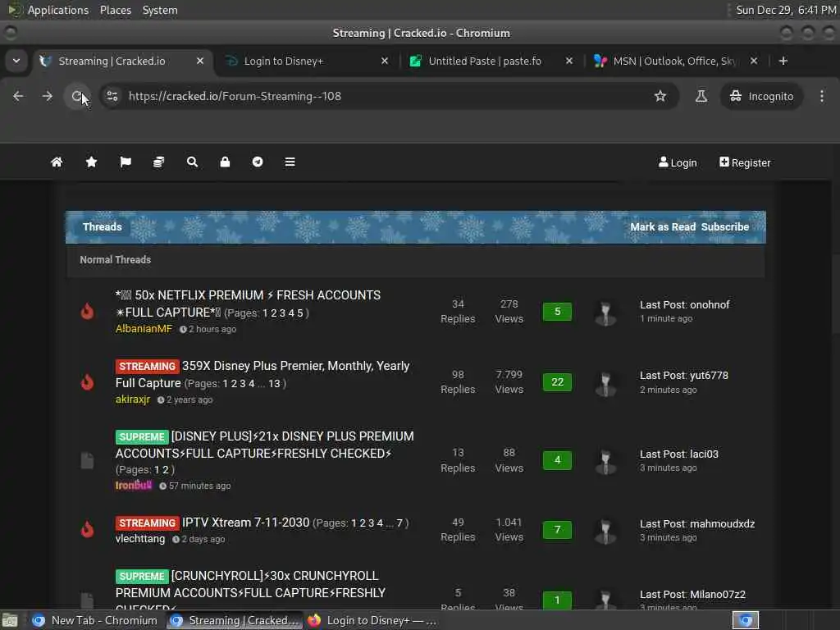
Task: Close the Untitled Paste tab
Action: (569, 61)
